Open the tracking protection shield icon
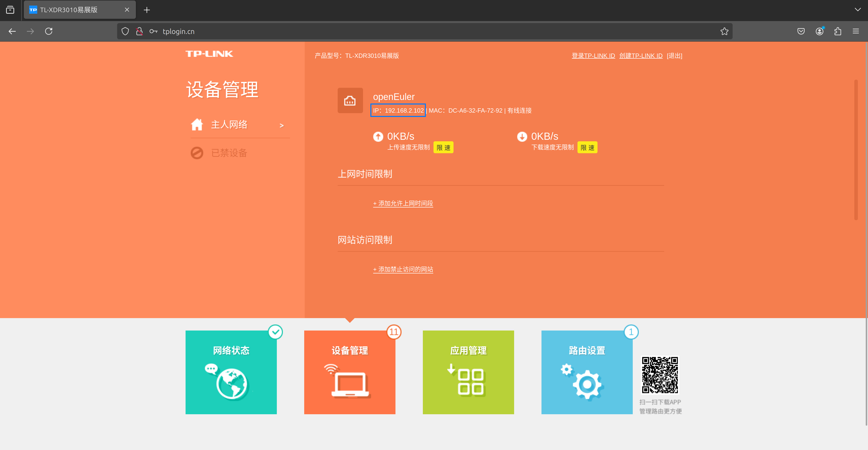The image size is (868, 450). [x=125, y=31]
